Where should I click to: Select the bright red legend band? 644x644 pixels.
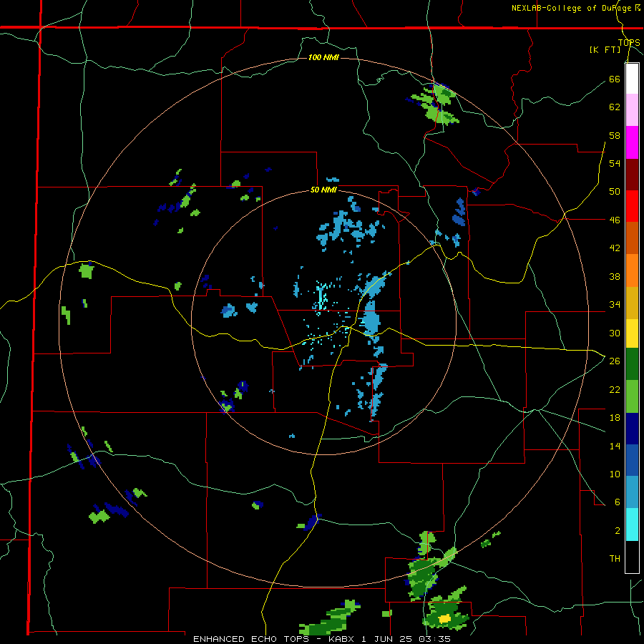pos(632,206)
